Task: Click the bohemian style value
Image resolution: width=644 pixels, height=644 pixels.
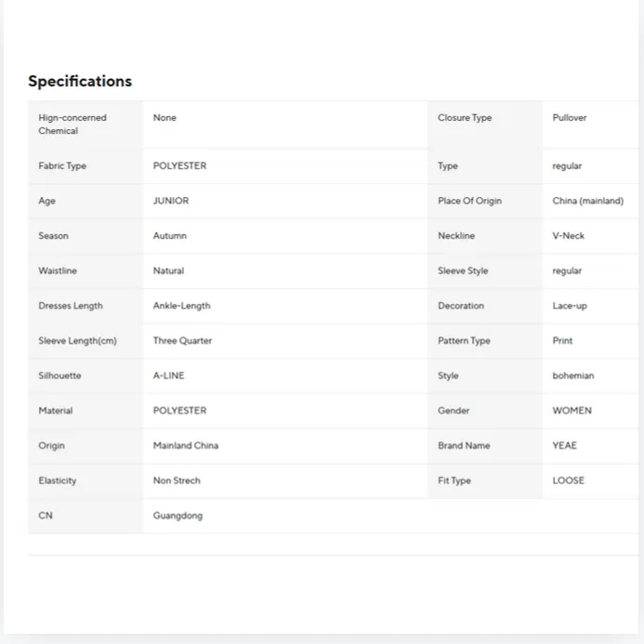Action: 573,375
